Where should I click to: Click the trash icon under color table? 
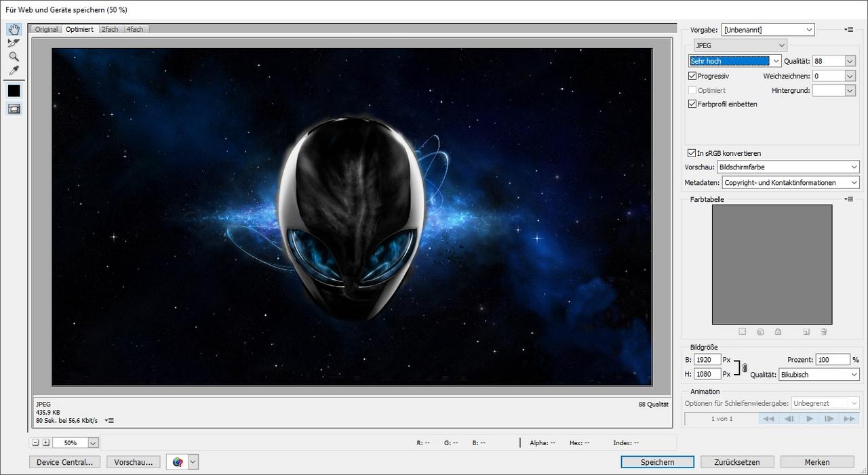824,331
